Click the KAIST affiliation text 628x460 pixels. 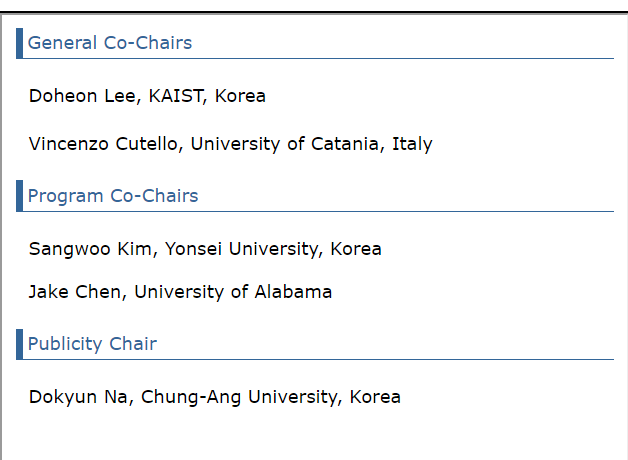[x=175, y=96]
